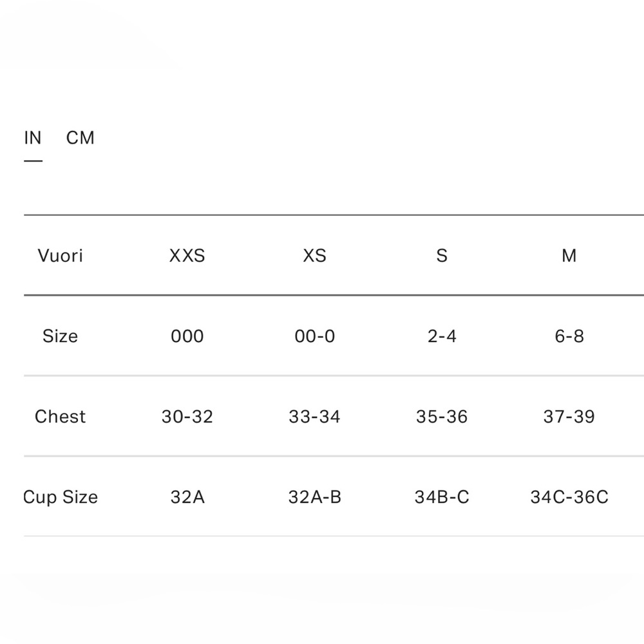This screenshot has width=644, height=644.
Task: Click the 30-32 chest measurement
Action: click(x=187, y=417)
